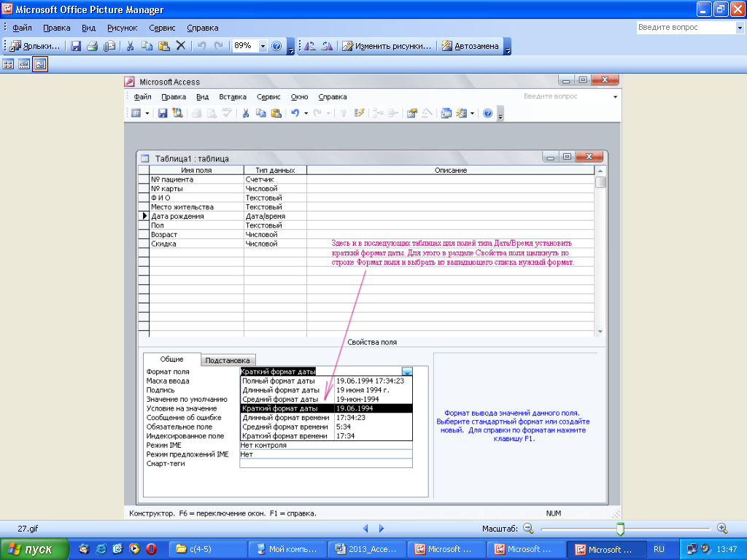
Task: Zoom out with the minus magnifier
Action: pos(528,528)
